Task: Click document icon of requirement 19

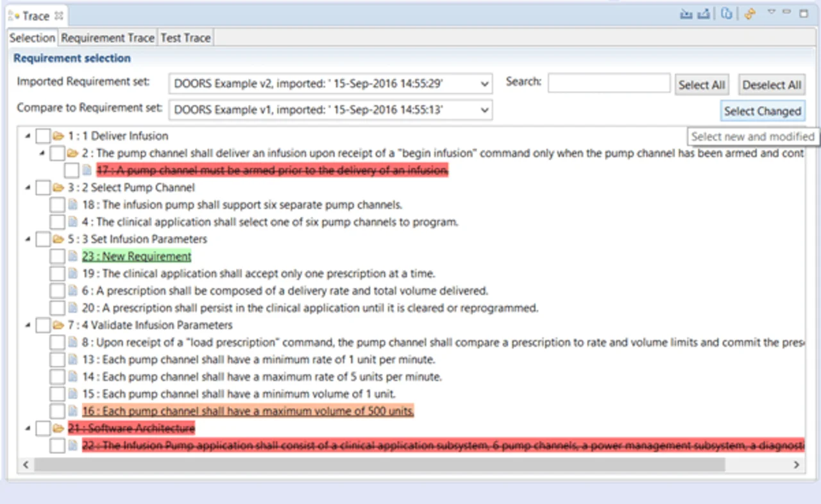Action: [x=72, y=274]
